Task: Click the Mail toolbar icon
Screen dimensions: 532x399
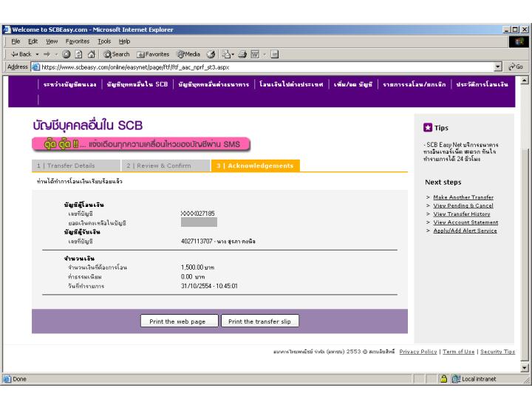Action: 226,54
